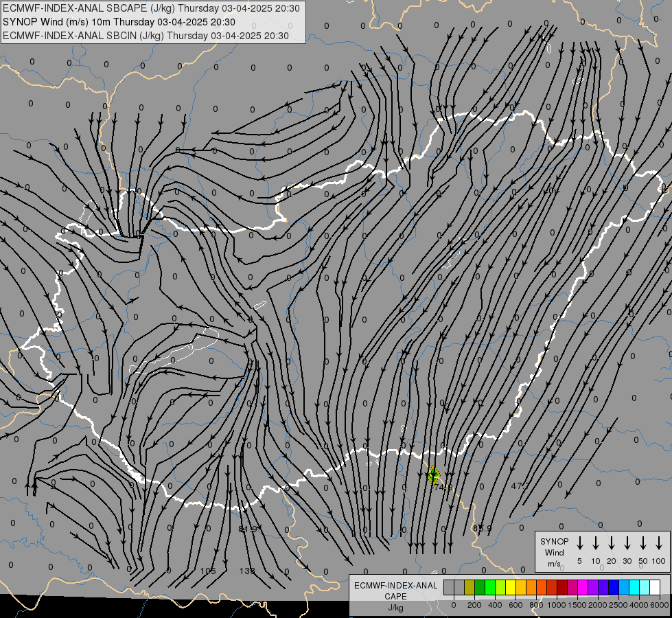672x618 pixels.
Task: Select the gold swatch above the 600 tick
Action: point(521,587)
